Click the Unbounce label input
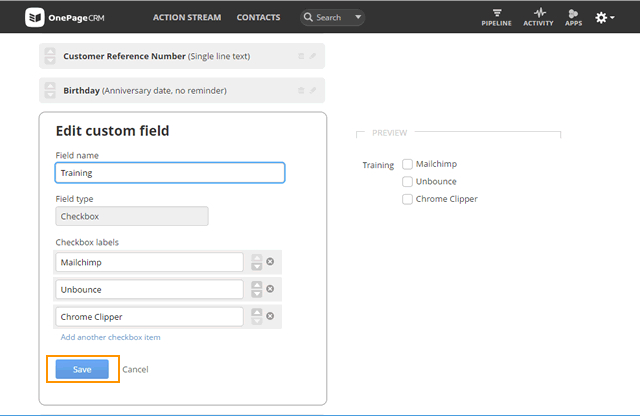Screen dimensions: 640x416 point(149,289)
